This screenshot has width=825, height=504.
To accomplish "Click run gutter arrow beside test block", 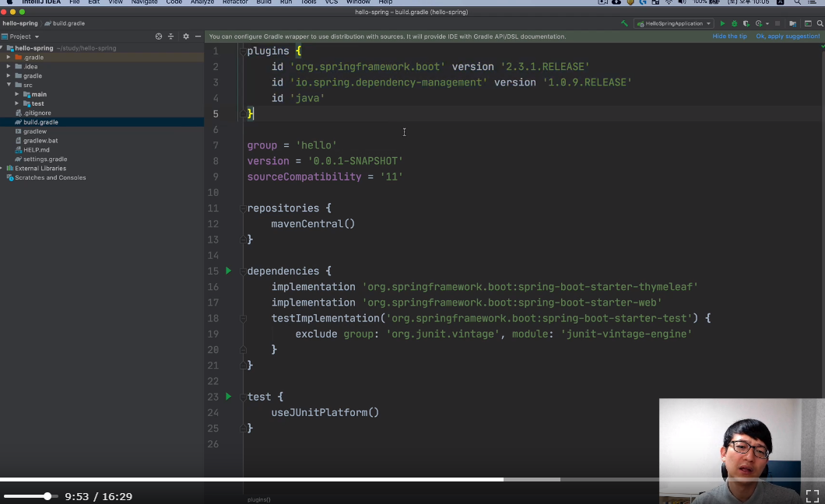I will [228, 396].
